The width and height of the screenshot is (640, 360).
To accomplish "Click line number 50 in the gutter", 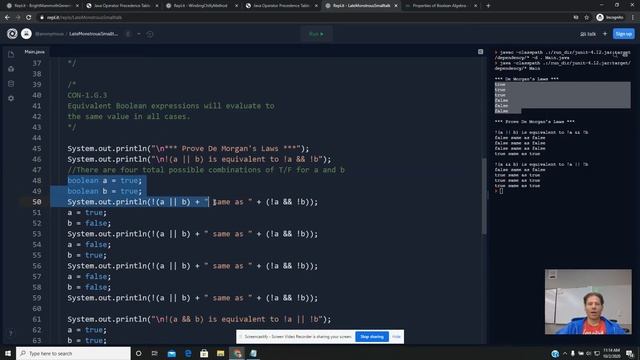I will click(37, 202).
